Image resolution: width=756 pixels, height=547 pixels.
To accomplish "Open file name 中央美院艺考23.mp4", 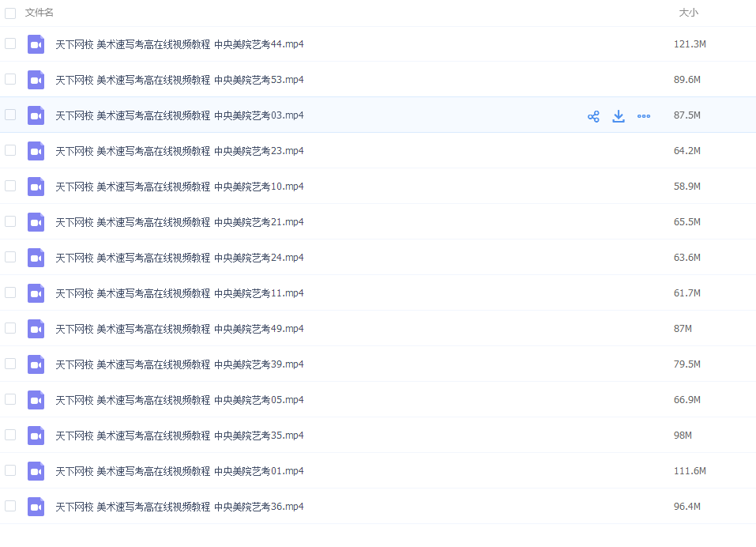I will point(179,152).
